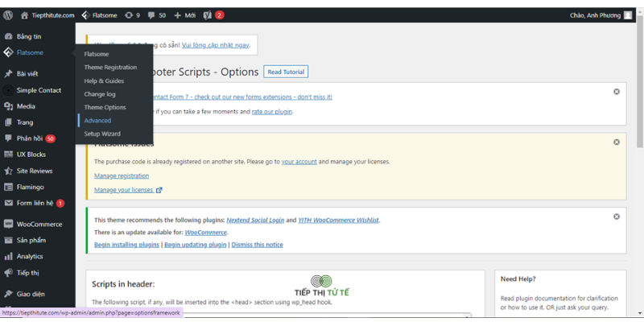Viewport: 644px width, 322px height.
Task: Click Begin installing plugins link
Action: click(x=126, y=245)
